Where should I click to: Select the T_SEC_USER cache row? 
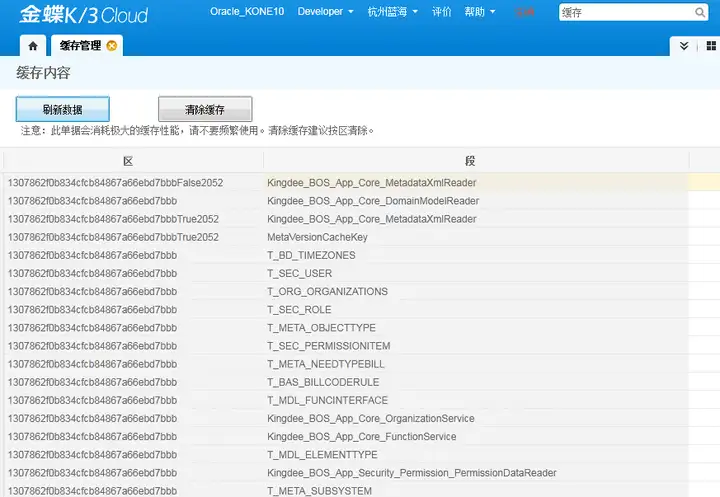pos(346,273)
